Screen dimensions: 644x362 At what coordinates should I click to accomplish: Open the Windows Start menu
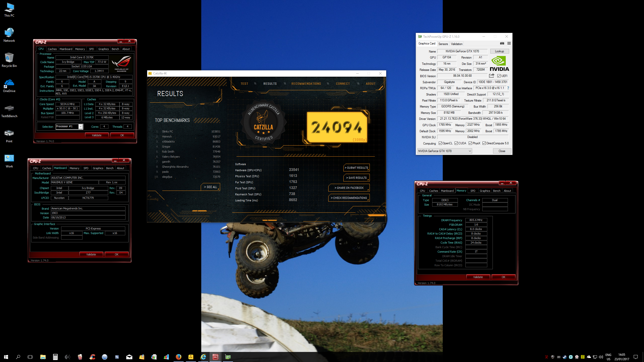pyautogui.click(x=6, y=357)
